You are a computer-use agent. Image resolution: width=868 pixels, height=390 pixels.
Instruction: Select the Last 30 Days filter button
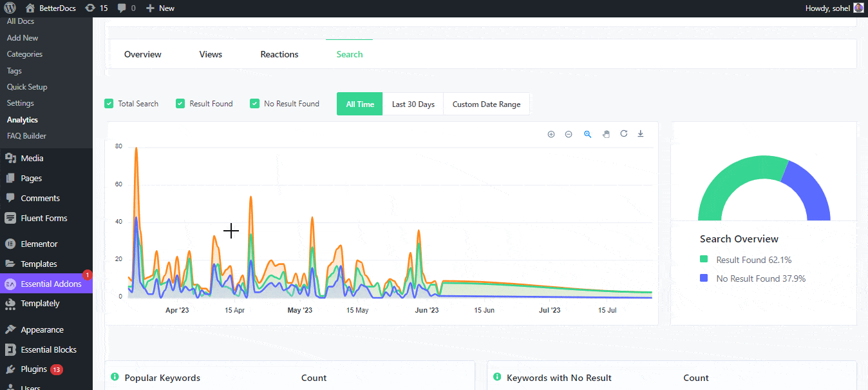click(413, 103)
